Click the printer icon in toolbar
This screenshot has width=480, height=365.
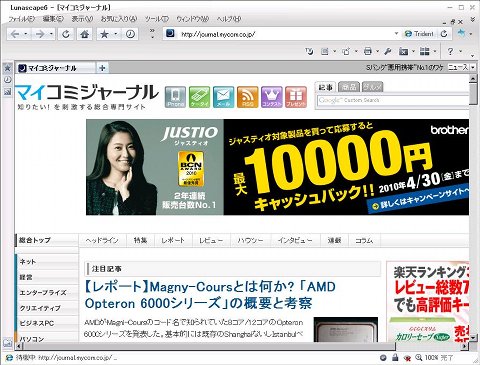click(368, 51)
